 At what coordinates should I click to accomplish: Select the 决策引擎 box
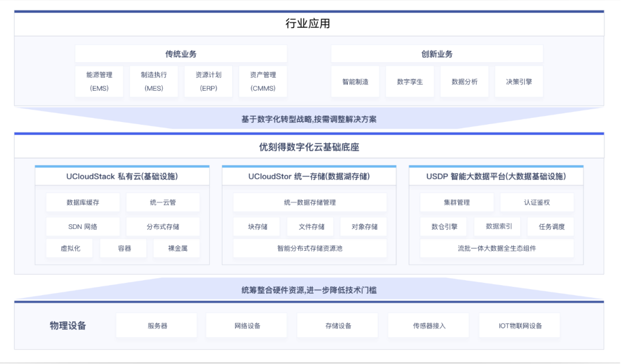[519, 82]
